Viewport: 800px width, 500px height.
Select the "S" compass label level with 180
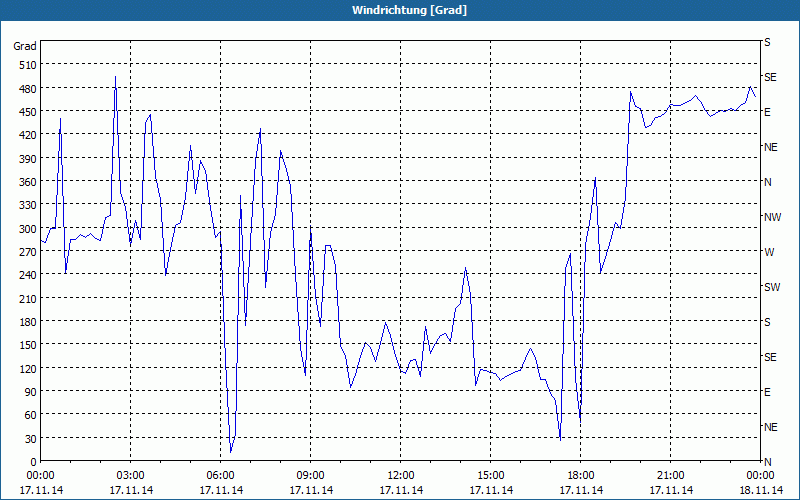point(767,322)
